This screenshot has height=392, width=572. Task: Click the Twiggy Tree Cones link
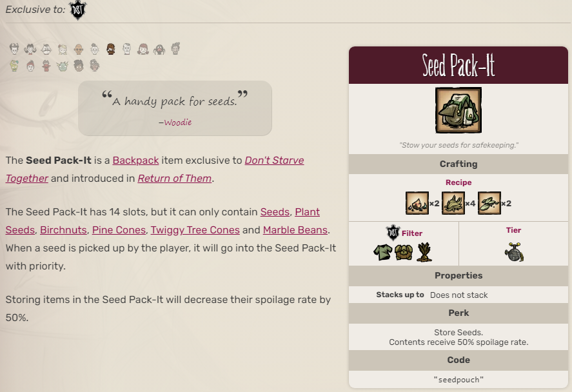(x=195, y=230)
